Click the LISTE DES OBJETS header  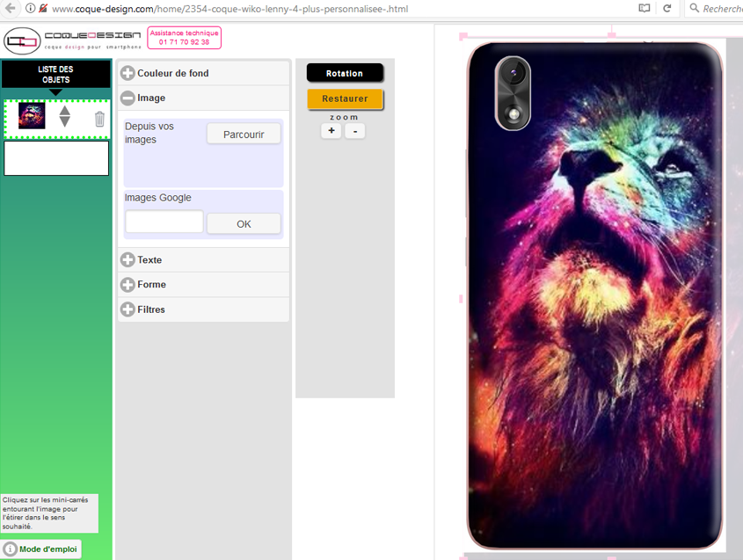pyautogui.click(x=56, y=75)
